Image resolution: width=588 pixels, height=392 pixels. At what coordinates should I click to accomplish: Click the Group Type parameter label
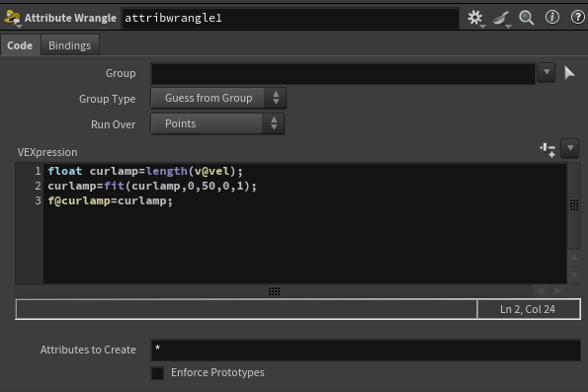pyautogui.click(x=108, y=99)
